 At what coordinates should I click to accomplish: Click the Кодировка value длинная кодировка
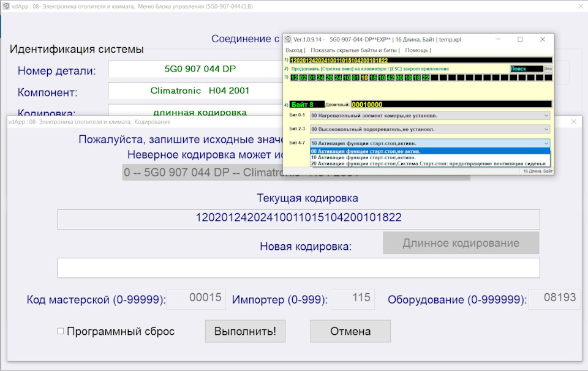(x=200, y=112)
